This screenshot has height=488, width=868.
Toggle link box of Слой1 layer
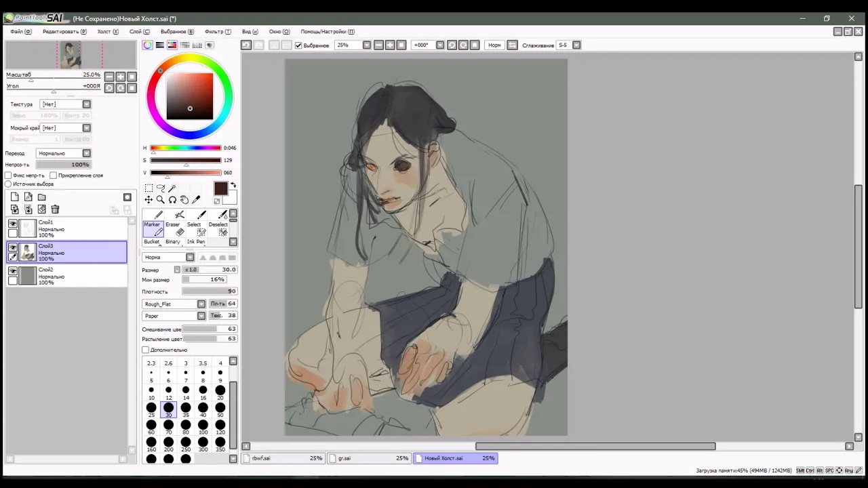coord(13,233)
